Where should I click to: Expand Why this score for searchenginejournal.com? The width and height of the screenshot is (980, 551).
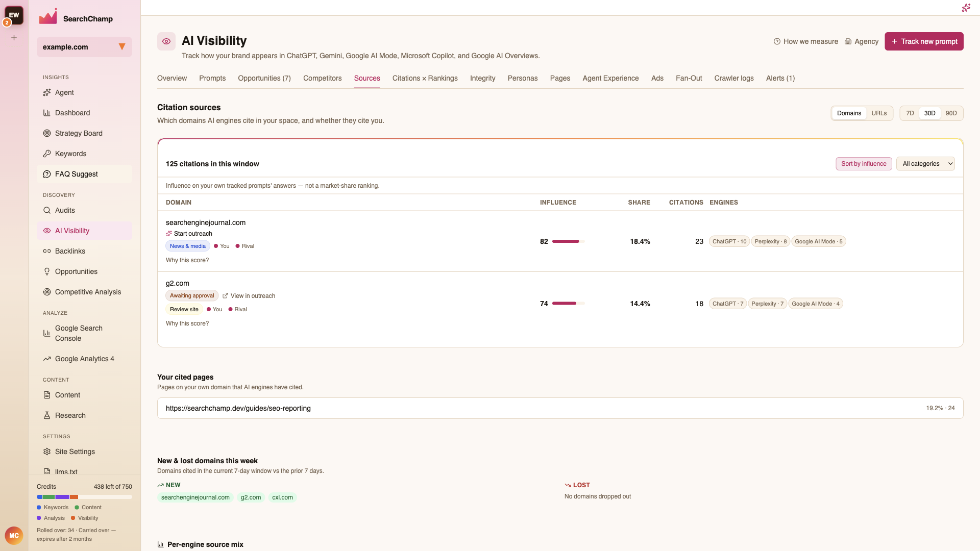[x=187, y=260]
